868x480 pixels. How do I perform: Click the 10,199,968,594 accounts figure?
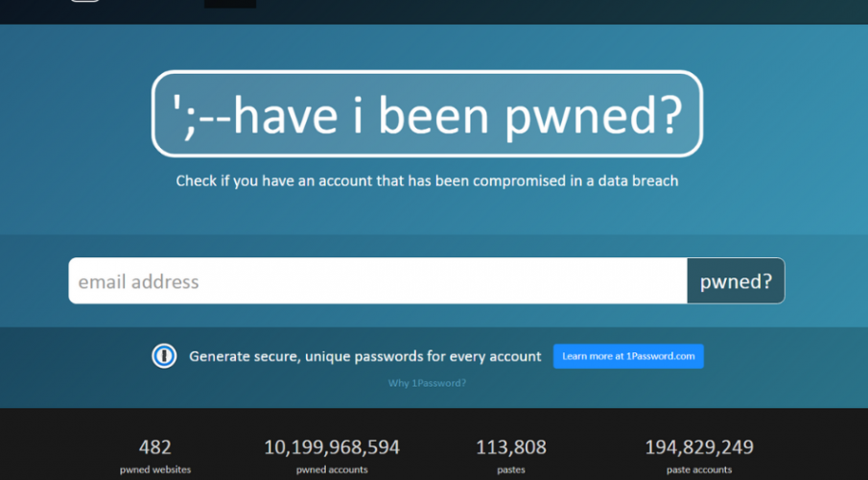(332, 446)
